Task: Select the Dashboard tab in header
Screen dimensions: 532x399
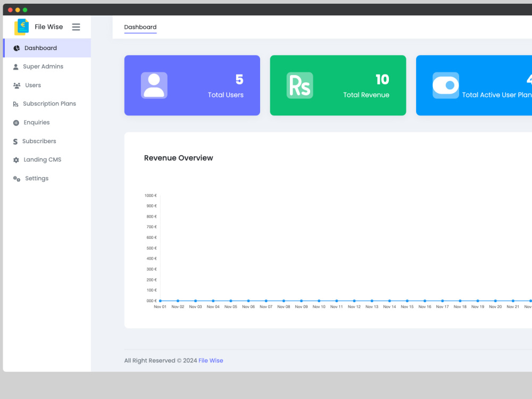Action: [x=140, y=27]
